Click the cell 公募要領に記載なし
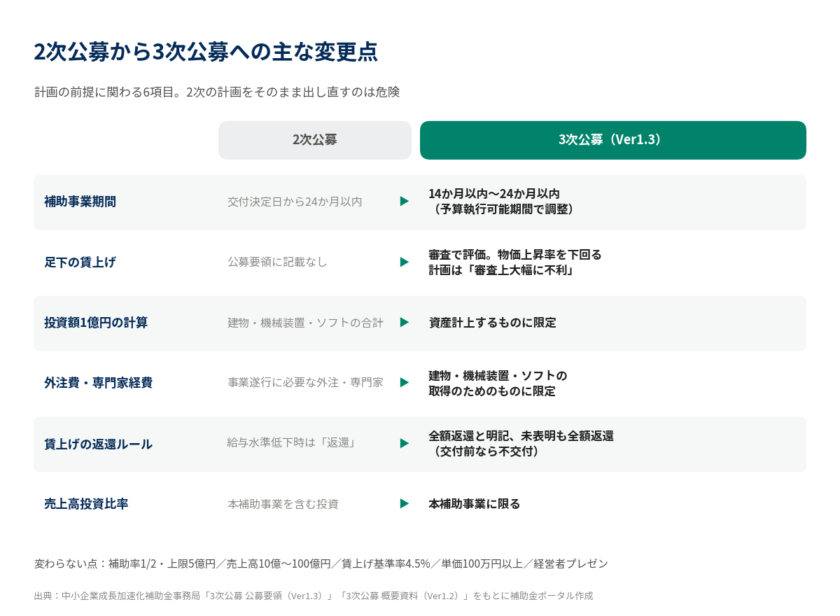This screenshot has width=840, height=616. [277, 262]
